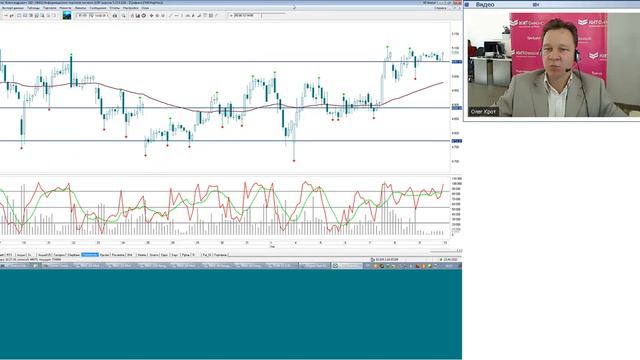The width and height of the screenshot is (640, 360).
Task: Select the crosshair tool in chart toolbar
Action: pyautogui.click(x=151, y=16)
